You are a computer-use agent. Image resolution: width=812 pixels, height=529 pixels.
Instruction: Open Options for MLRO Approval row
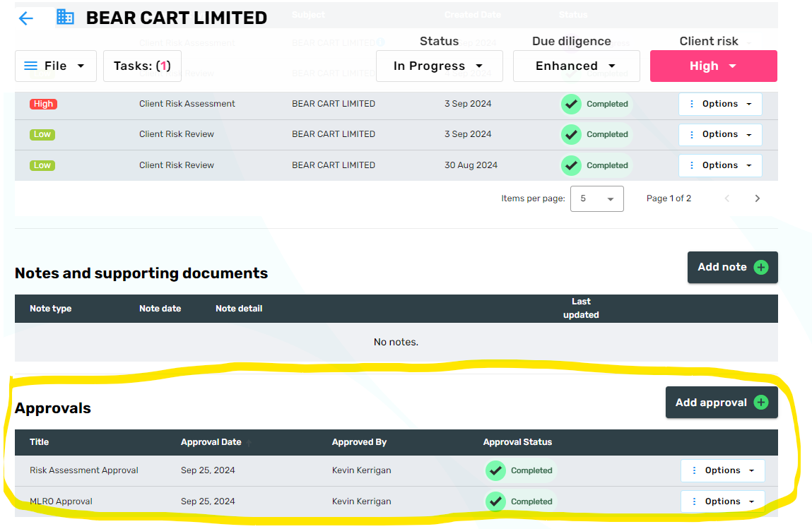click(722, 501)
